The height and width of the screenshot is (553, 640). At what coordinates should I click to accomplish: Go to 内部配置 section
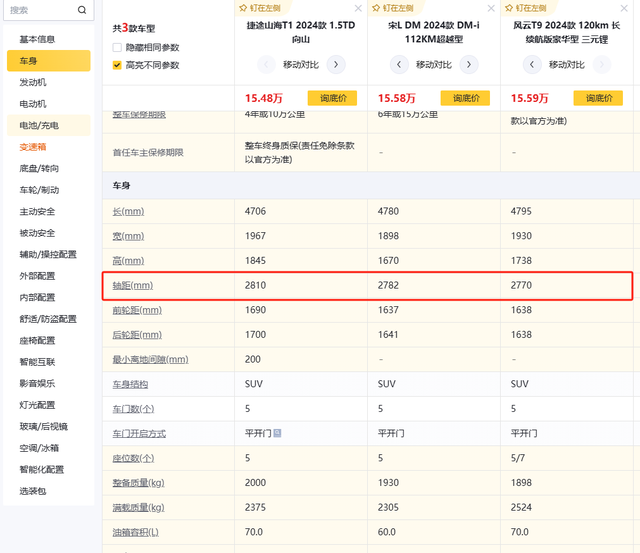point(37,298)
